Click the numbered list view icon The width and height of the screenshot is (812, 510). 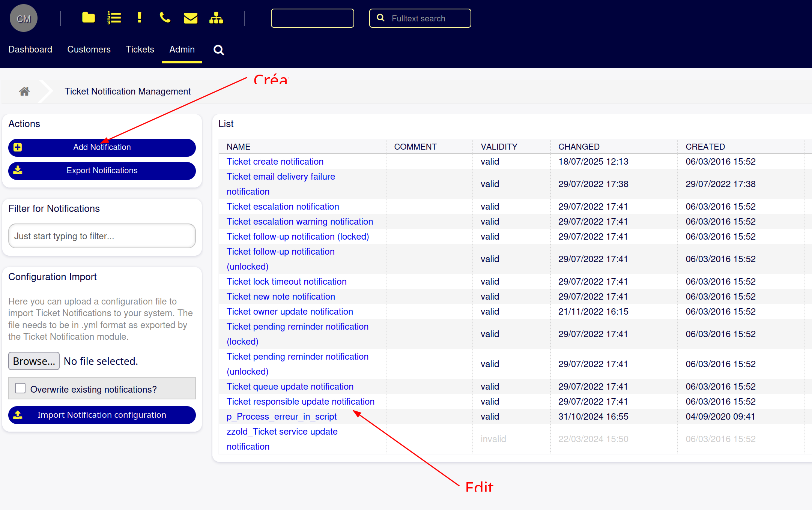point(114,18)
